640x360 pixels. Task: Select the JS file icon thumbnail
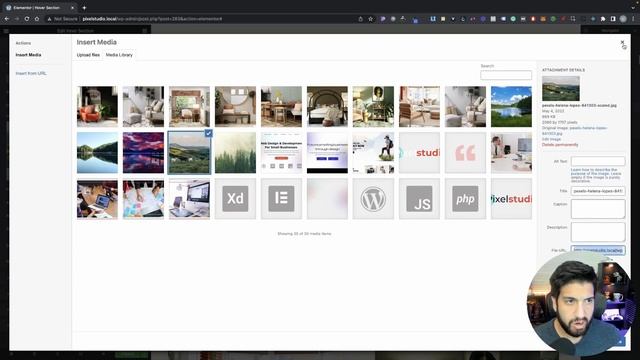coord(420,199)
